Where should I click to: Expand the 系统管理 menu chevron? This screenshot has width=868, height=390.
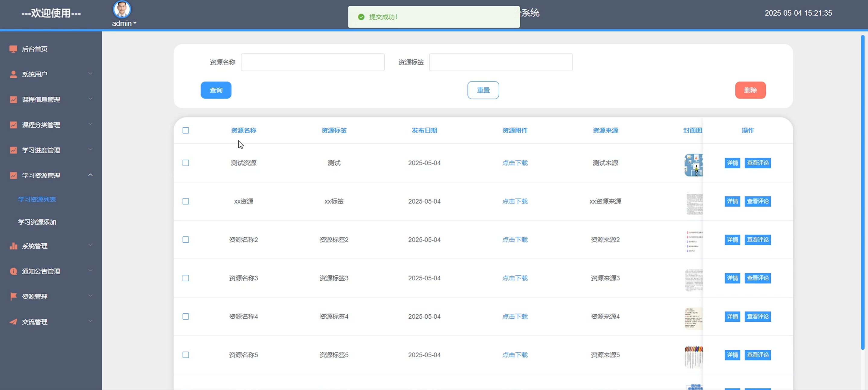tap(90, 245)
